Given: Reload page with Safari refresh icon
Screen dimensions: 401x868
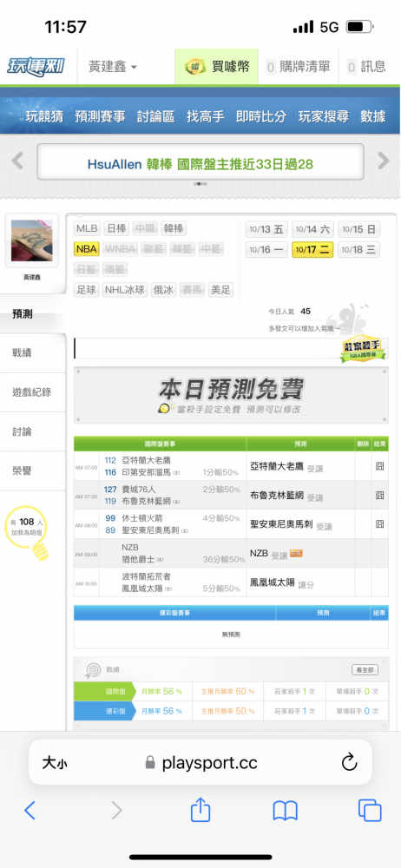Looking at the screenshot, I should tap(350, 763).
